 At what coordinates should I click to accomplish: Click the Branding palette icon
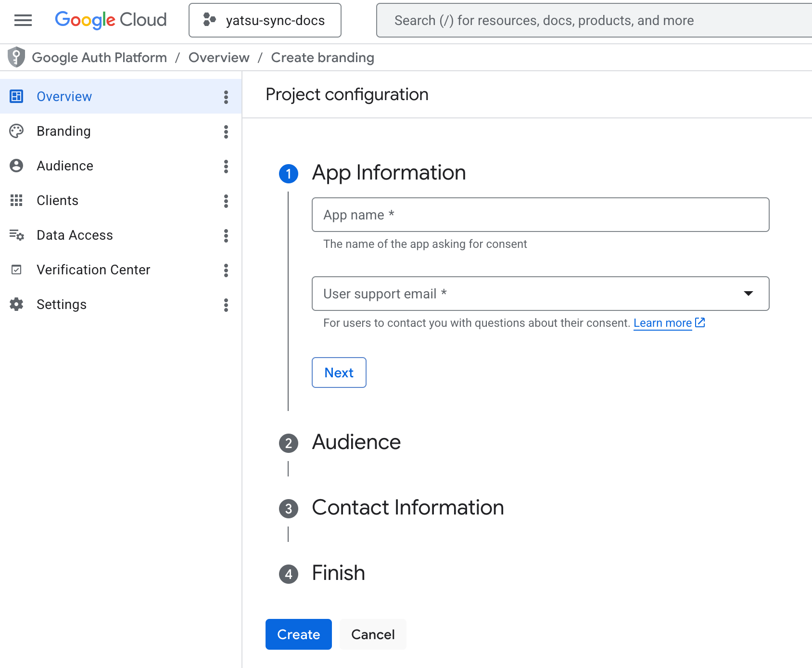click(x=16, y=131)
